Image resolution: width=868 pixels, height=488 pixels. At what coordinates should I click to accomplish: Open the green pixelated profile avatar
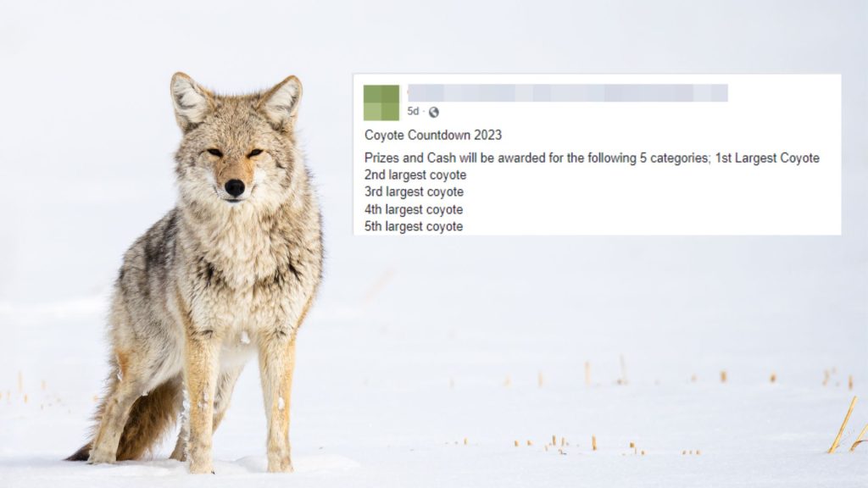pyautogui.click(x=381, y=103)
